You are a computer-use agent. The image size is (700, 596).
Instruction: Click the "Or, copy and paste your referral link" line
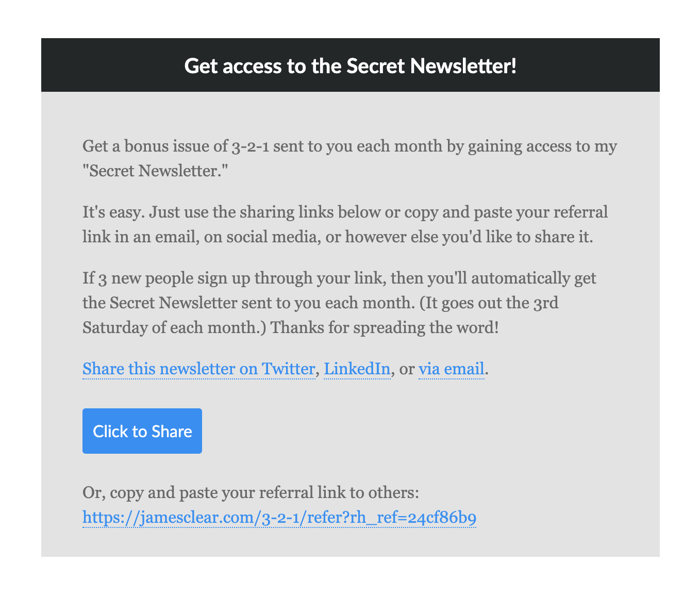(x=251, y=492)
